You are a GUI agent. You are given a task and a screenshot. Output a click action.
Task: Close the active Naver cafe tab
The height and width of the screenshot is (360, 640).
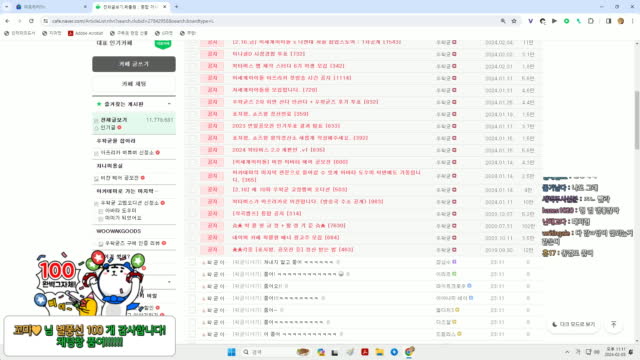coord(164,7)
